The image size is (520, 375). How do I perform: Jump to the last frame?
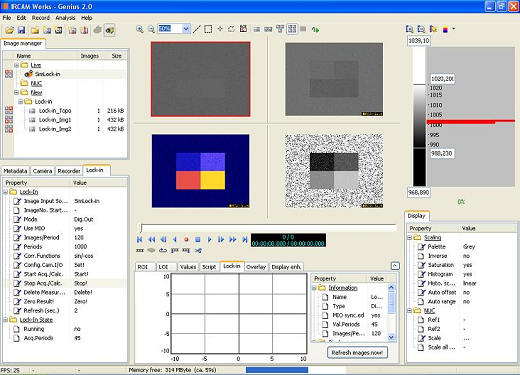(x=245, y=239)
